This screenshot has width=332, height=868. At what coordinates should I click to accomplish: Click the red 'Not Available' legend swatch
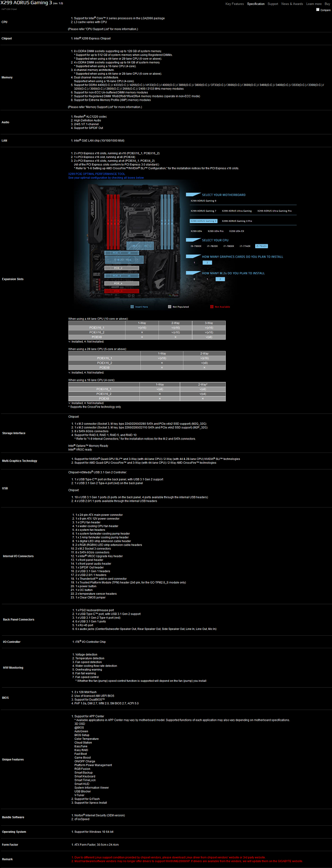[x=212, y=307]
